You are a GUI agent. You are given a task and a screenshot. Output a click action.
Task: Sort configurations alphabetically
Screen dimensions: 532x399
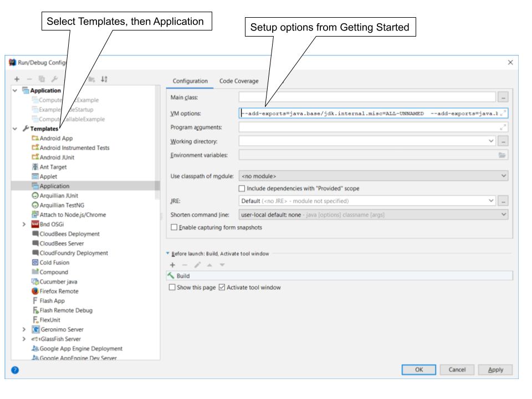[x=104, y=79]
